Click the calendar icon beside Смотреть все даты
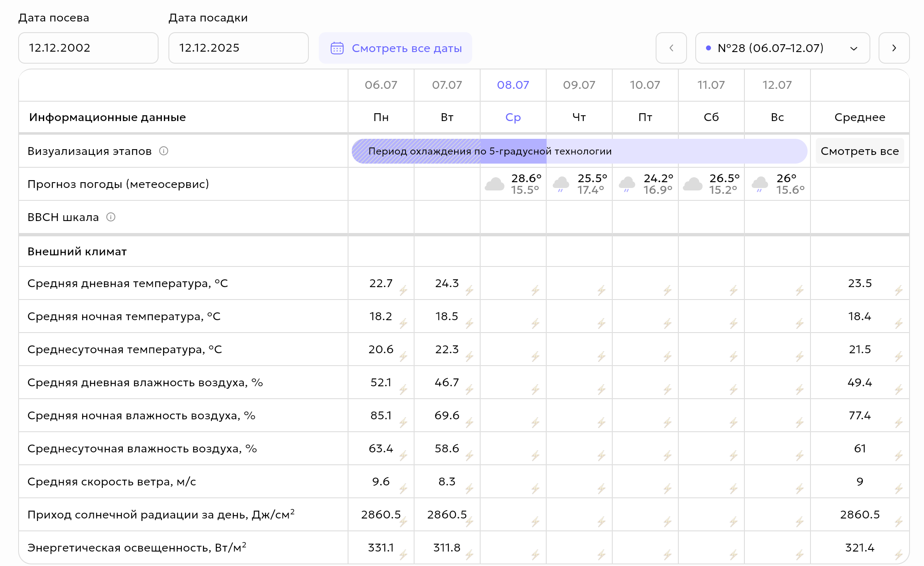 (337, 48)
